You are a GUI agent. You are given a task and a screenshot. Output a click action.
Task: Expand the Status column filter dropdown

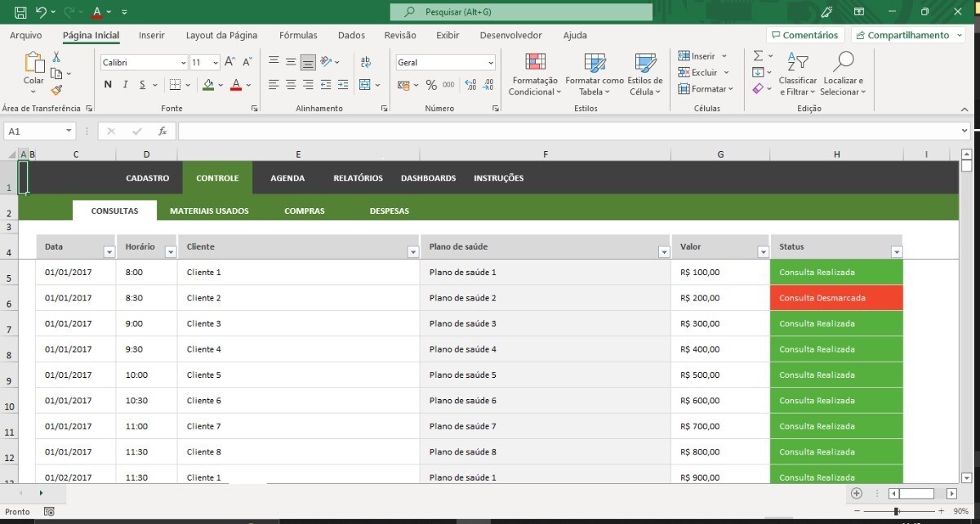[x=896, y=252]
